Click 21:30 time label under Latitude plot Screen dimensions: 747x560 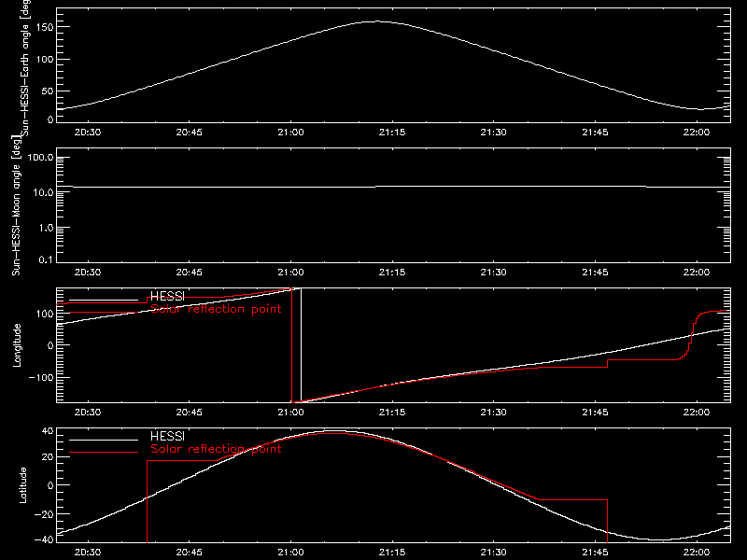494,553
